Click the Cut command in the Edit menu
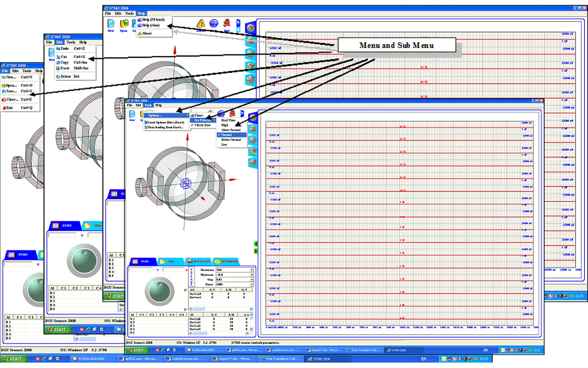Screen dimensions: 588x368 [x=64, y=56]
